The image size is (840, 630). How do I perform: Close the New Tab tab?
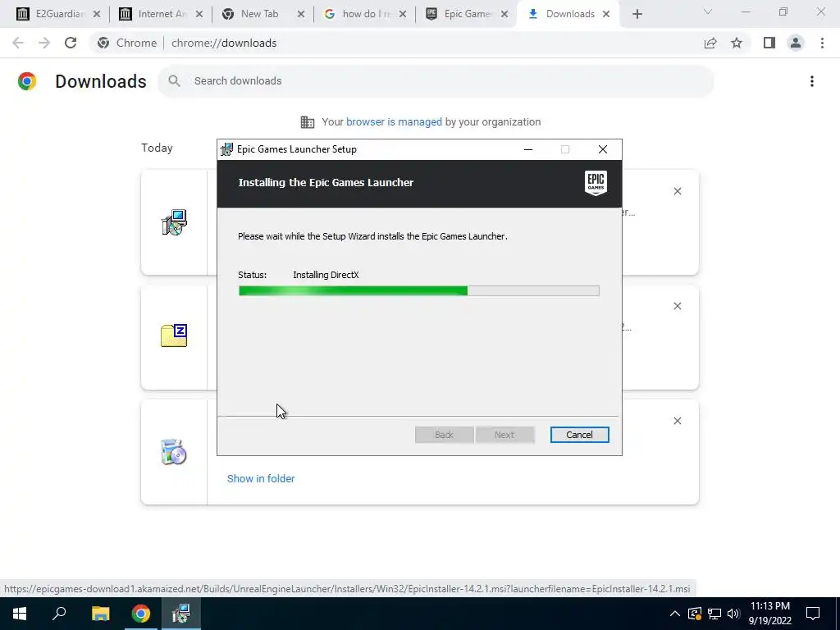pos(301,15)
